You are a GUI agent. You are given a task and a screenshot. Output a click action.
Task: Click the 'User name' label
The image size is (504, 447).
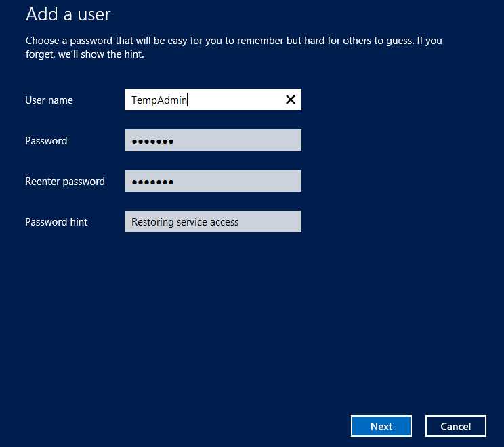[x=49, y=100]
